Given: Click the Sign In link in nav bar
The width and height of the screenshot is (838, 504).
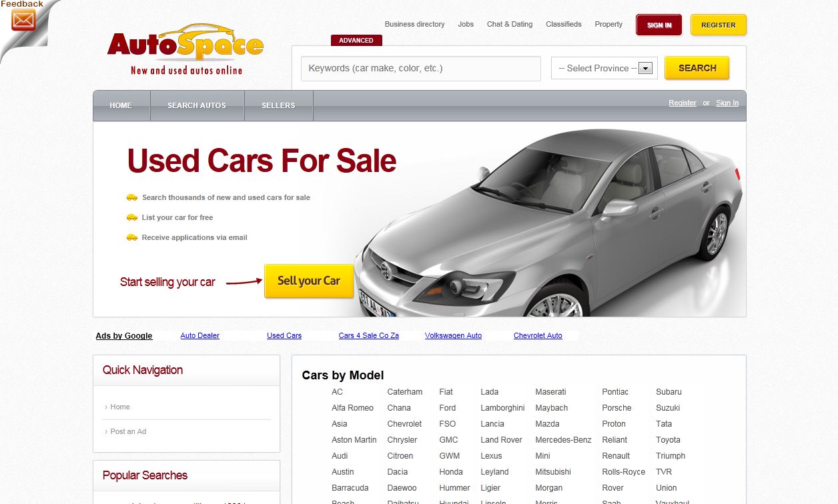Looking at the screenshot, I should click(727, 103).
